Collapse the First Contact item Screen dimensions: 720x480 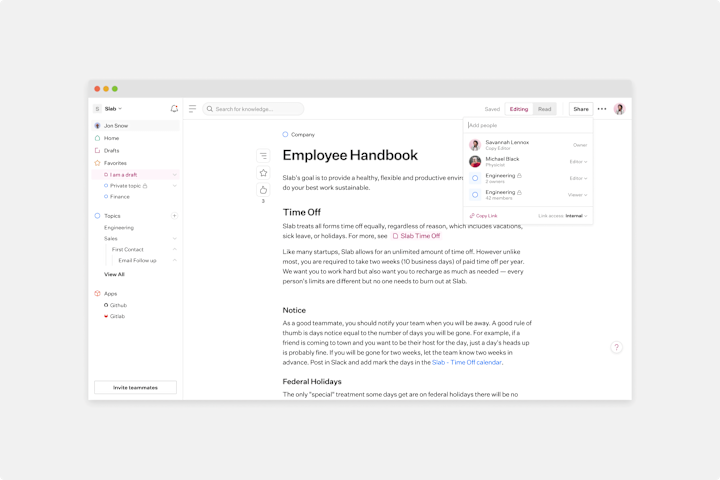click(x=174, y=249)
